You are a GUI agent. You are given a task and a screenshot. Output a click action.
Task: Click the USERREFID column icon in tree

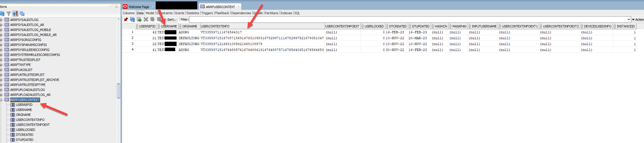(x=13, y=105)
